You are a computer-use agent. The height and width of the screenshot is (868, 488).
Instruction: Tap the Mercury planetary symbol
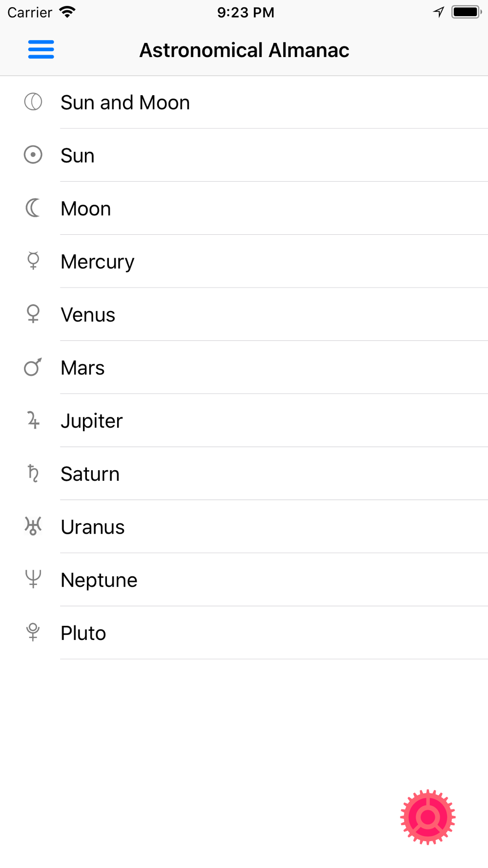click(x=33, y=261)
